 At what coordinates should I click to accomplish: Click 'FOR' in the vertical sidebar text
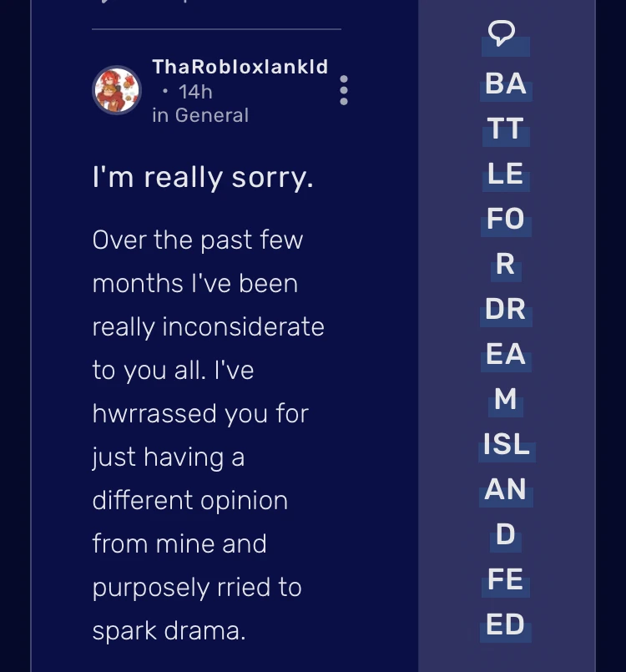click(x=504, y=220)
